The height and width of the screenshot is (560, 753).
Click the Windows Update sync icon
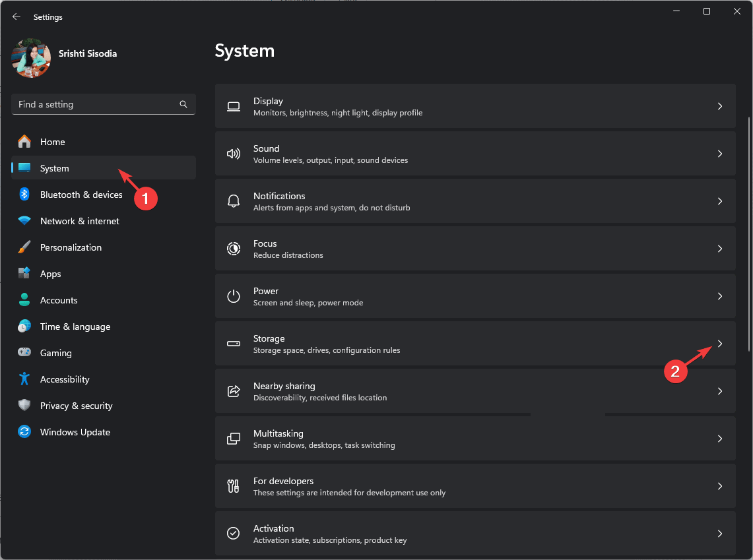click(24, 432)
